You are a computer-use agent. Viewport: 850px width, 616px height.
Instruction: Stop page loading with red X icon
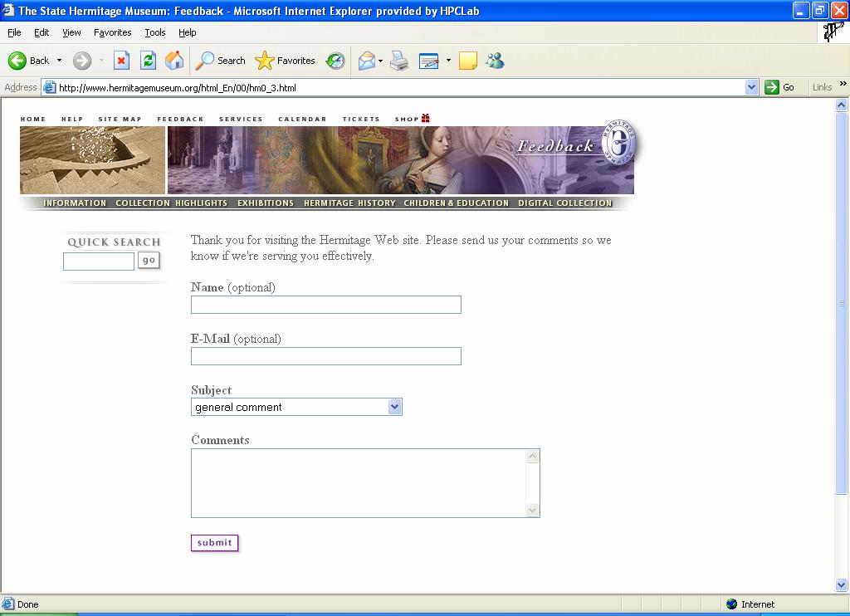point(121,61)
